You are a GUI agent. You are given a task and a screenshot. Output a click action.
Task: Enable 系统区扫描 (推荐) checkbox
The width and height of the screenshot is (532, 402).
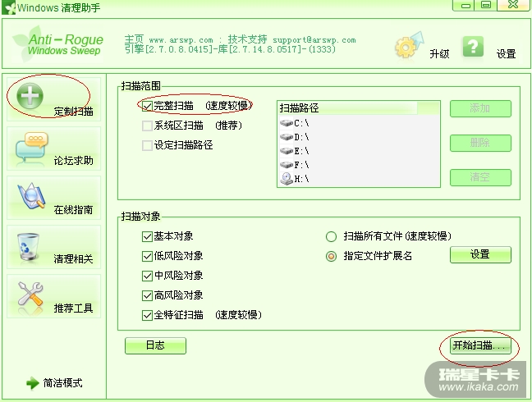pyautogui.click(x=147, y=126)
